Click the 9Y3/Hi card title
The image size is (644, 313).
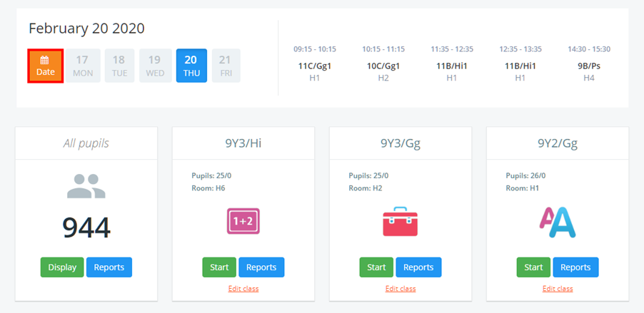tap(243, 143)
